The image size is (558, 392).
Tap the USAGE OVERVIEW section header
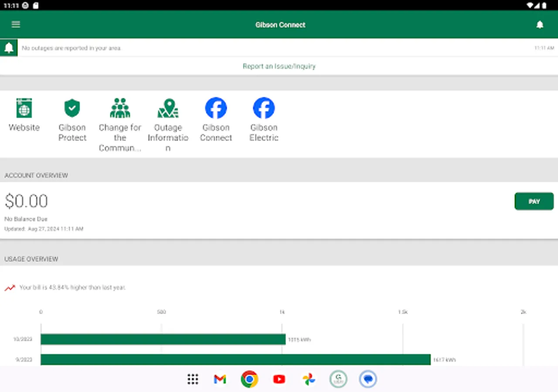point(31,259)
